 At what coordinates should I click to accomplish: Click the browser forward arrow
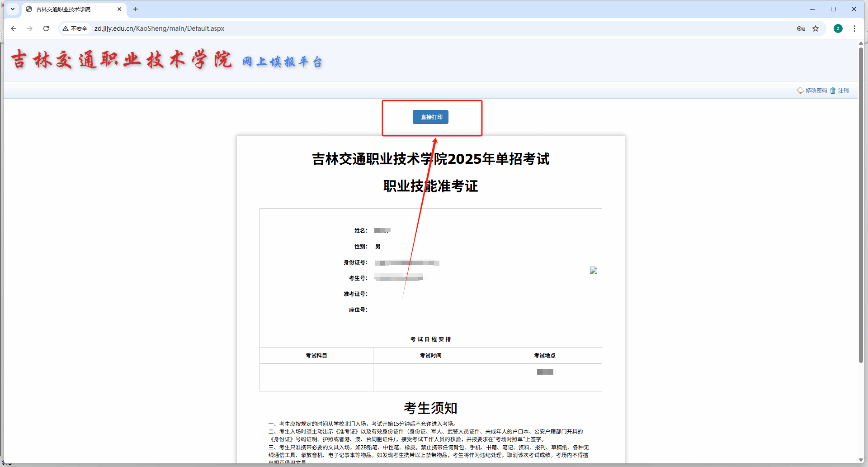pos(30,29)
